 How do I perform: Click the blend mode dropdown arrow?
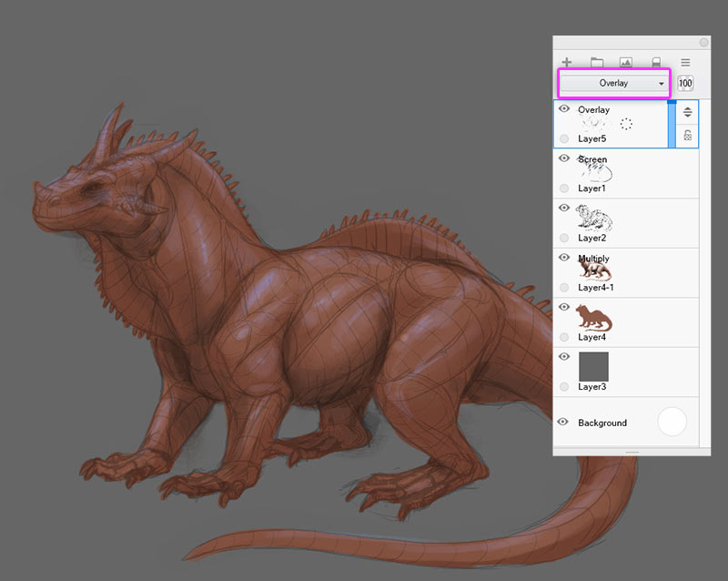click(662, 84)
